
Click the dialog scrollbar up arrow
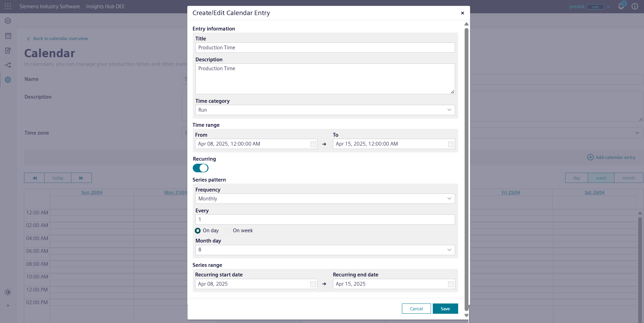point(466,24)
